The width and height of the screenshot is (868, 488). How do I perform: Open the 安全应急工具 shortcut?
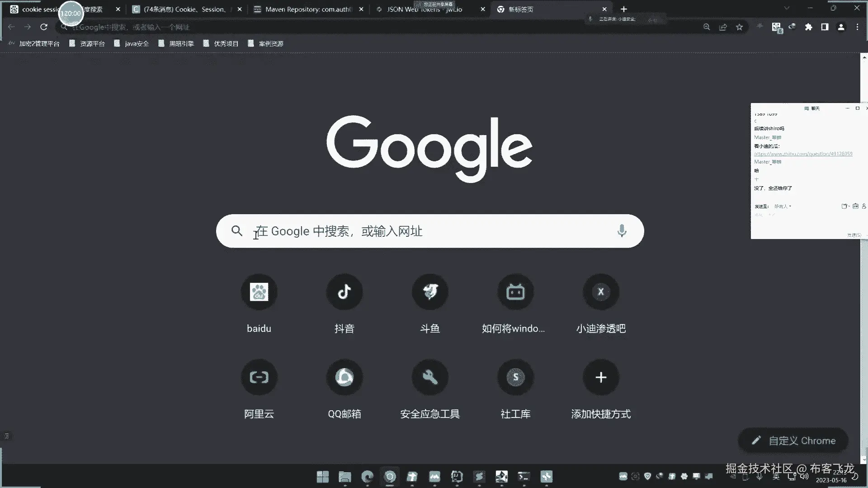click(x=430, y=377)
